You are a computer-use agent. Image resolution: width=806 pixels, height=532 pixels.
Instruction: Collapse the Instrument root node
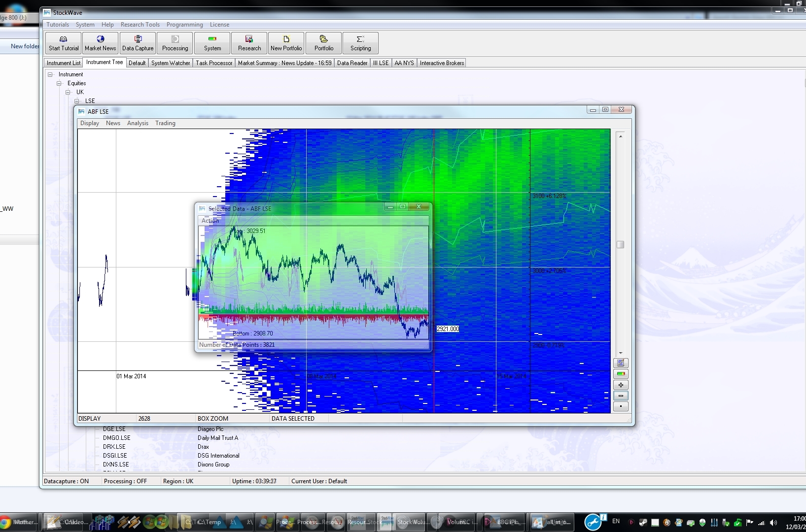coord(51,74)
